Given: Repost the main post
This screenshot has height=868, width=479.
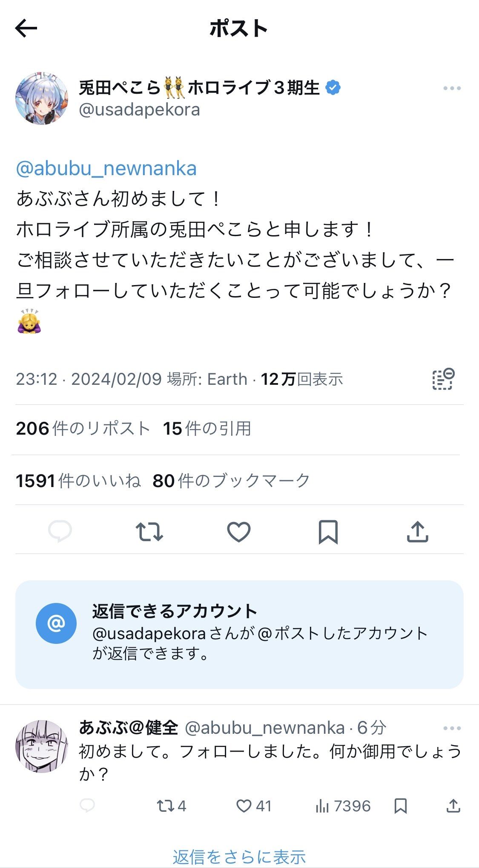Looking at the screenshot, I should (x=149, y=531).
